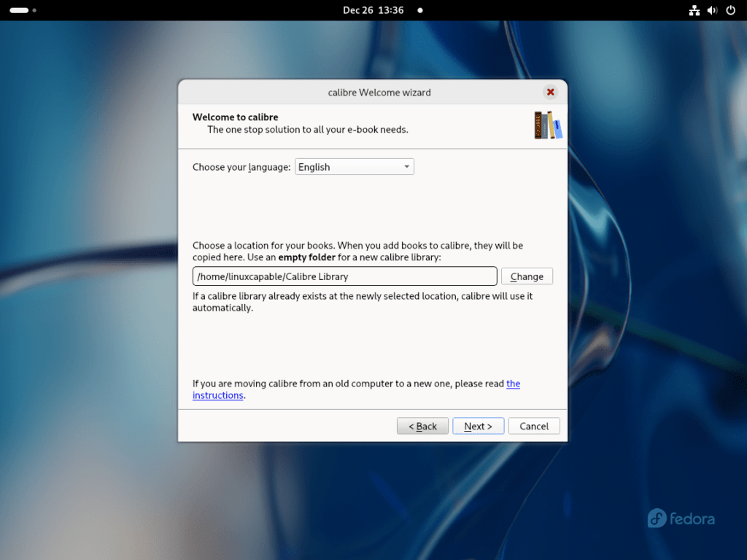Open the language selection dropdown

click(354, 166)
